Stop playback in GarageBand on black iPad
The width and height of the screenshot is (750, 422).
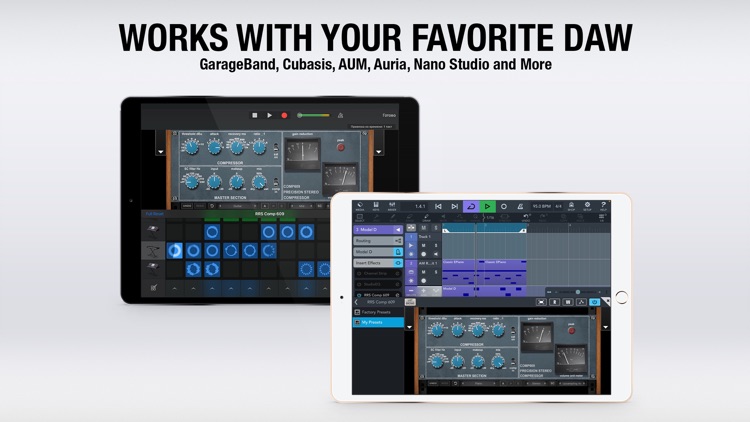[254, 115]
